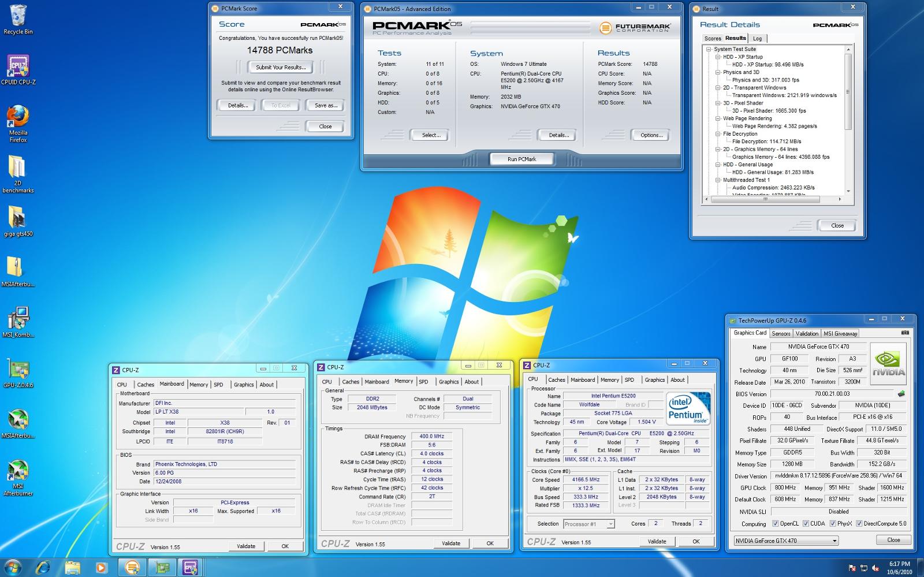Open the Recycle Bin desktop icon
Screen dimensions: 924x577
point(18,20)
